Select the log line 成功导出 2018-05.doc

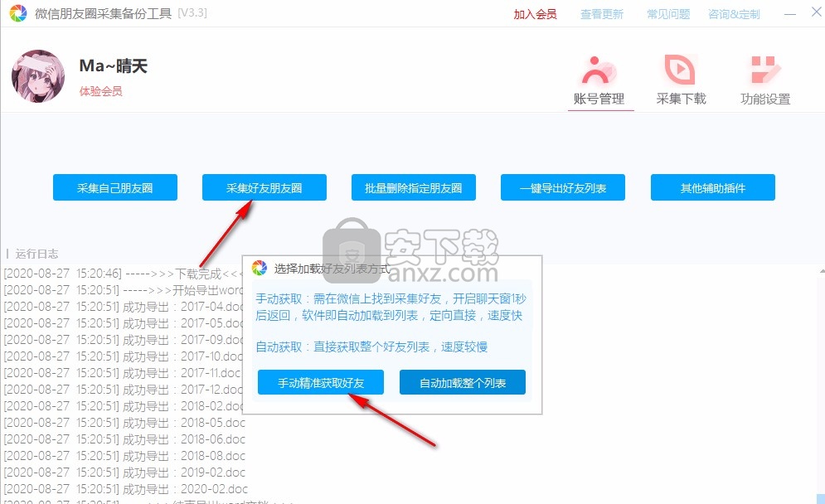[124, 423]
